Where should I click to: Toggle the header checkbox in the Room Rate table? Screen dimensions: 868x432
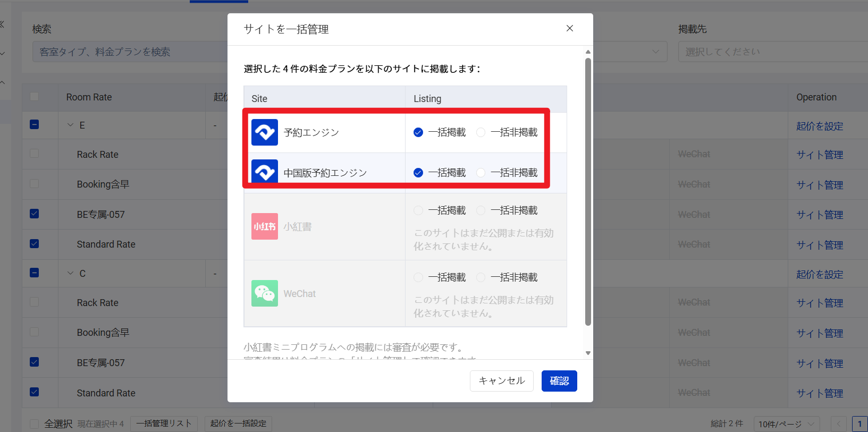point(35,97)
